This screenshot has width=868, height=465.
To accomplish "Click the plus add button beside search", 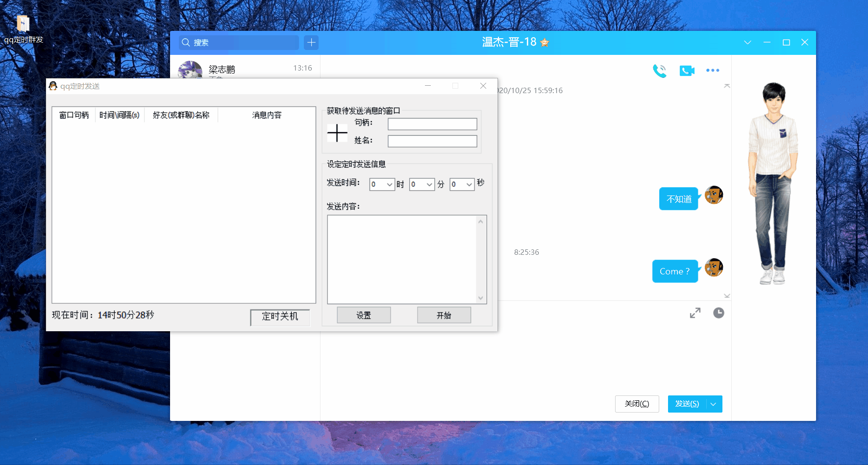I will (x=311, y=43).
